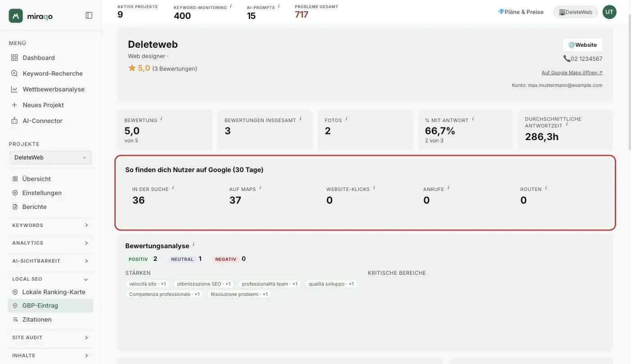This screenshot has width=631, height=364.
Task: Click the velocità sito tag
Action: click(x=147, y=284)
